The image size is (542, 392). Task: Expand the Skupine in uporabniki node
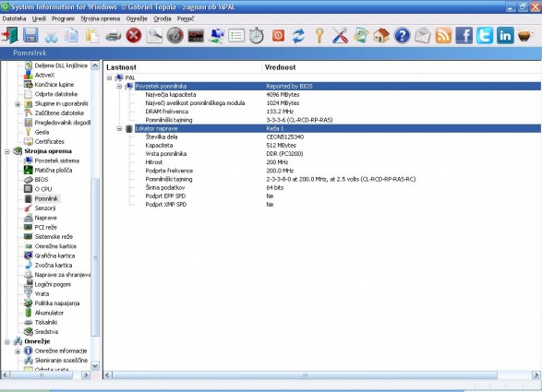18,104
